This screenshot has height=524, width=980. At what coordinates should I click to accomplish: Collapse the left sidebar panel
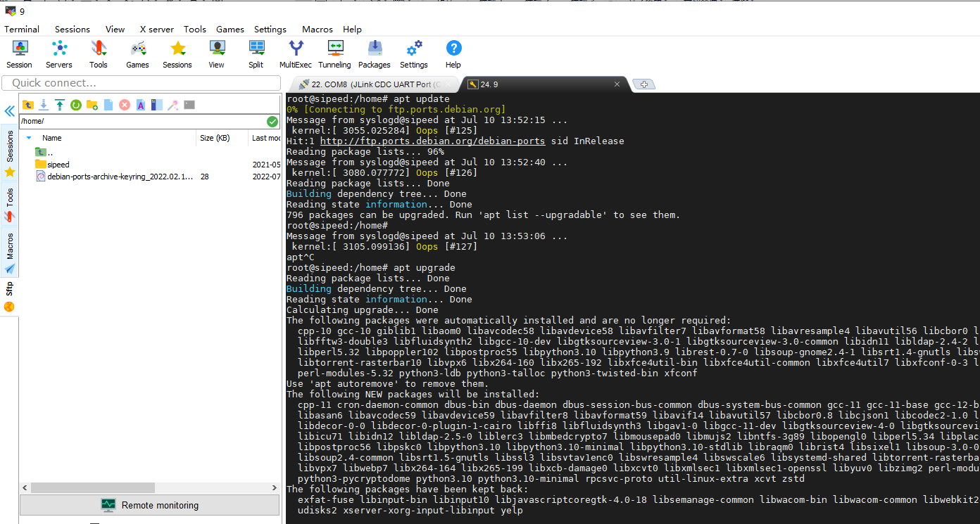tap(9, 112)
